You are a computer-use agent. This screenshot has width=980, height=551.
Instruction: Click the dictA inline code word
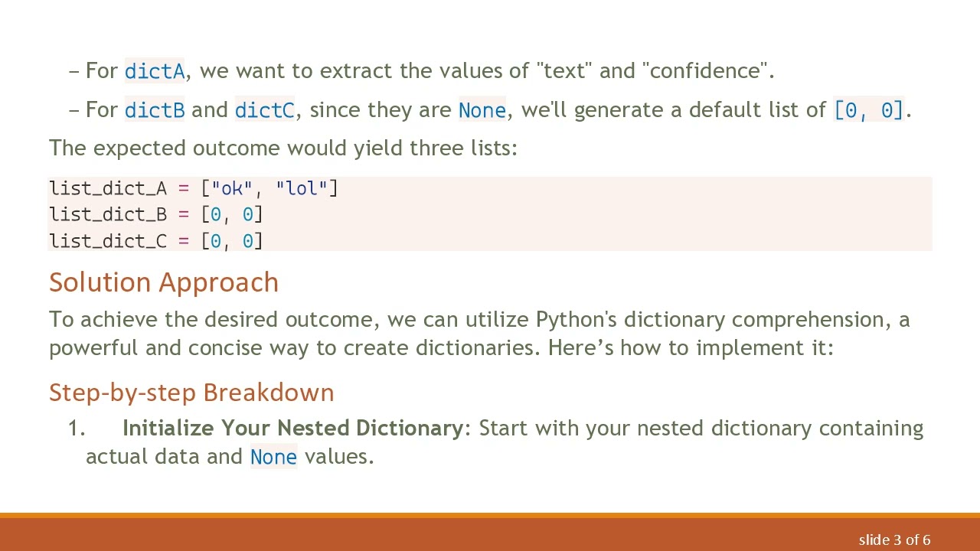155,71
